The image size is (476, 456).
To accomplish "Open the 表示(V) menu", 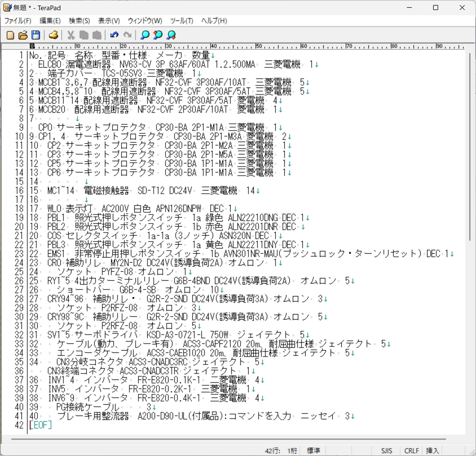I will click(109, 21).
